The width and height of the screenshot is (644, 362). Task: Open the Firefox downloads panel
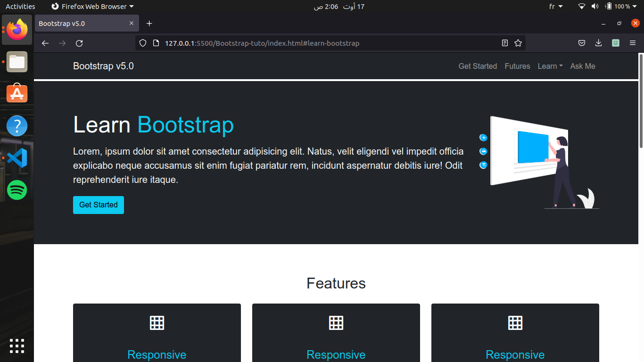click(x=599, y=43)
